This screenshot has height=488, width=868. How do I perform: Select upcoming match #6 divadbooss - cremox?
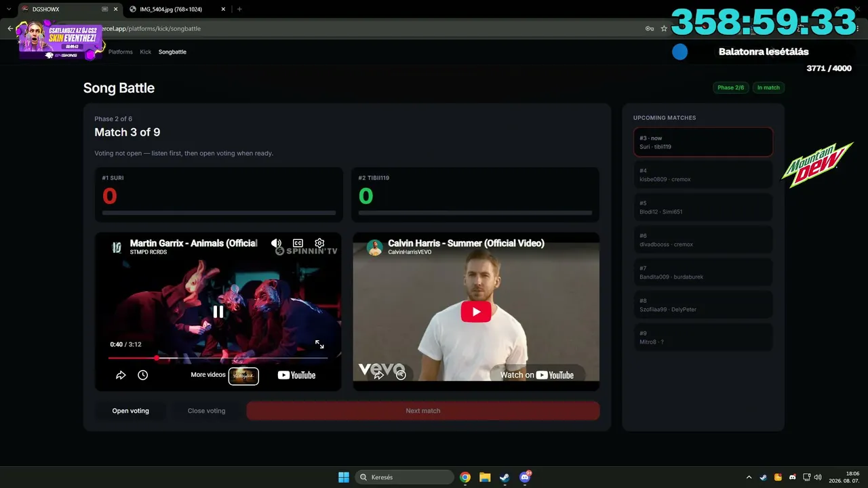tap(703, 240)
